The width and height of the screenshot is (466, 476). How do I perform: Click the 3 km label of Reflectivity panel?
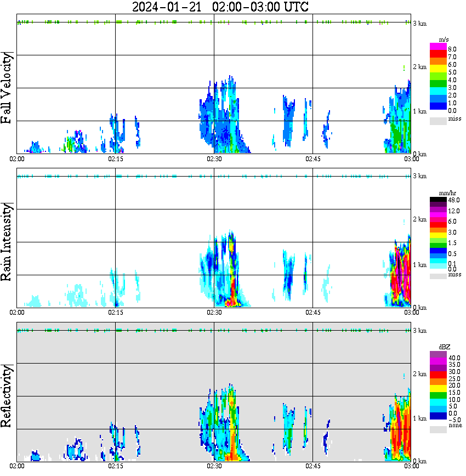420,330
